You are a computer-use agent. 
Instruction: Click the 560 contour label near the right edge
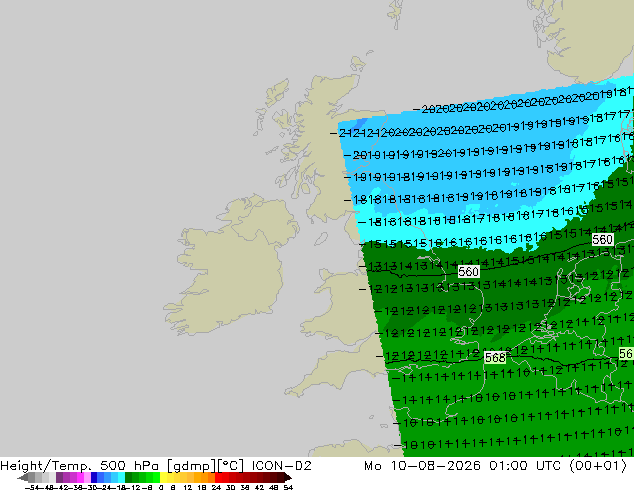602,240
